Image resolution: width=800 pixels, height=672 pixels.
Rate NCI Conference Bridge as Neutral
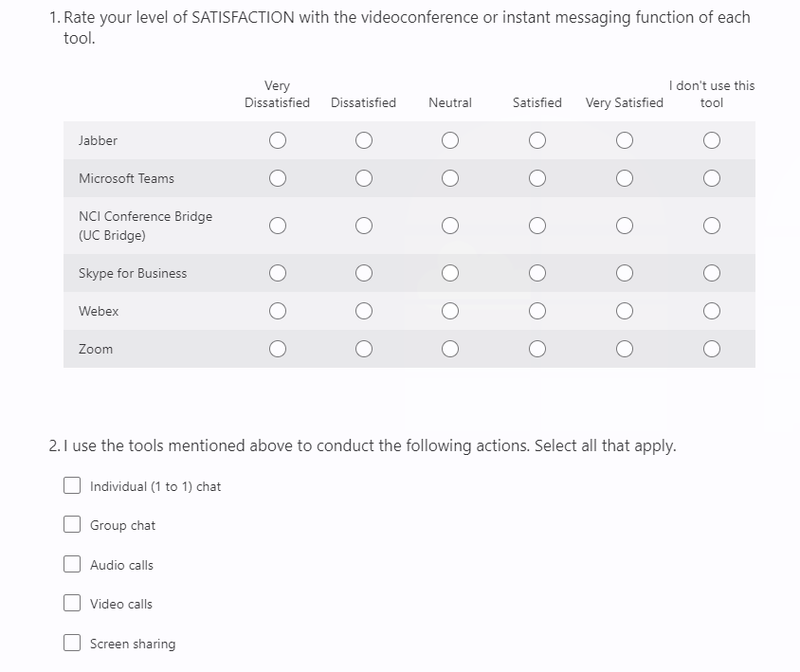(x=450, y=226)
